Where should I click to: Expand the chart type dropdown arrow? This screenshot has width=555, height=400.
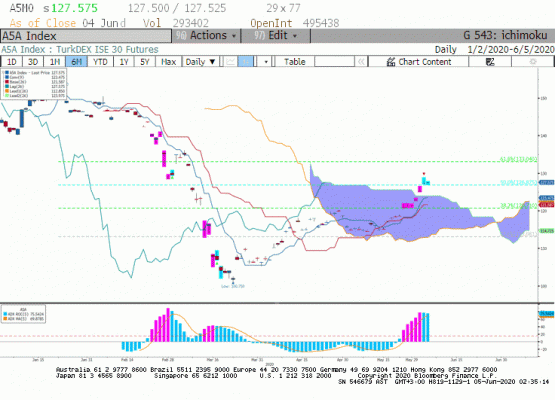(265, 62)
